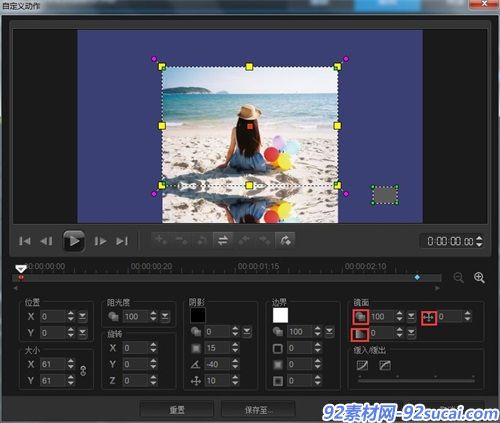The image size is (500, 423).
Task: Select the ease out button
Action: pyautogui.click(x=385, y=365)
